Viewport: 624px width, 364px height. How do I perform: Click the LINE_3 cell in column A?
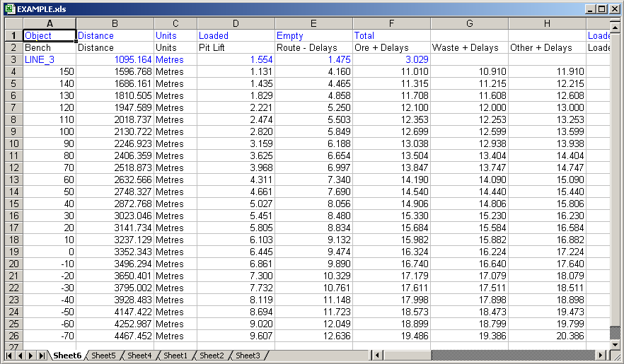(x=40, y=60)
